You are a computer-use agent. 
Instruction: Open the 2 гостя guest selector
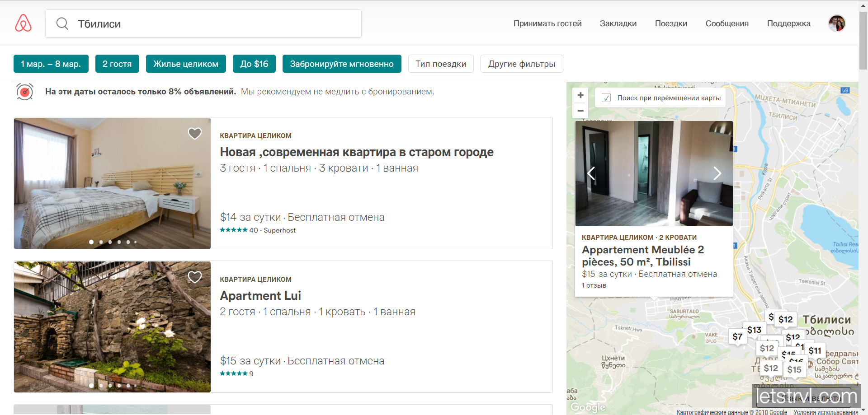pyautogui.click(x=117, y=64)
